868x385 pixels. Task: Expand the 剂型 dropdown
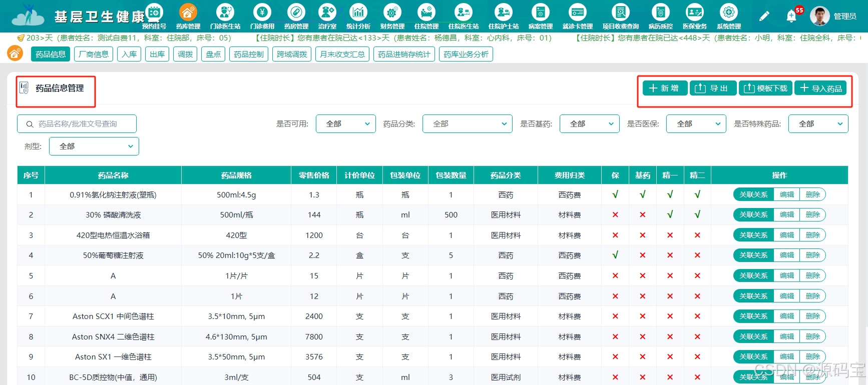coord(94,146)
